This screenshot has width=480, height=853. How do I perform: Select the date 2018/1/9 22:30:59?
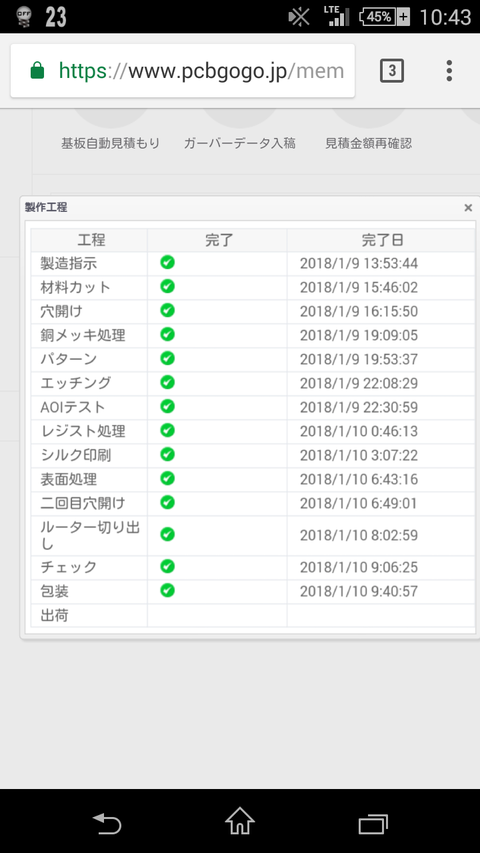pos(359,407)
